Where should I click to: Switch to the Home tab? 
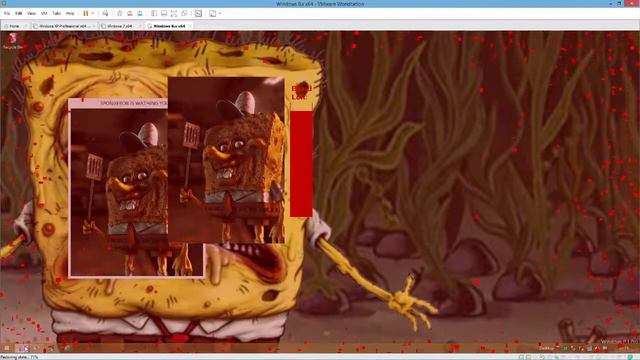(14, 26)
